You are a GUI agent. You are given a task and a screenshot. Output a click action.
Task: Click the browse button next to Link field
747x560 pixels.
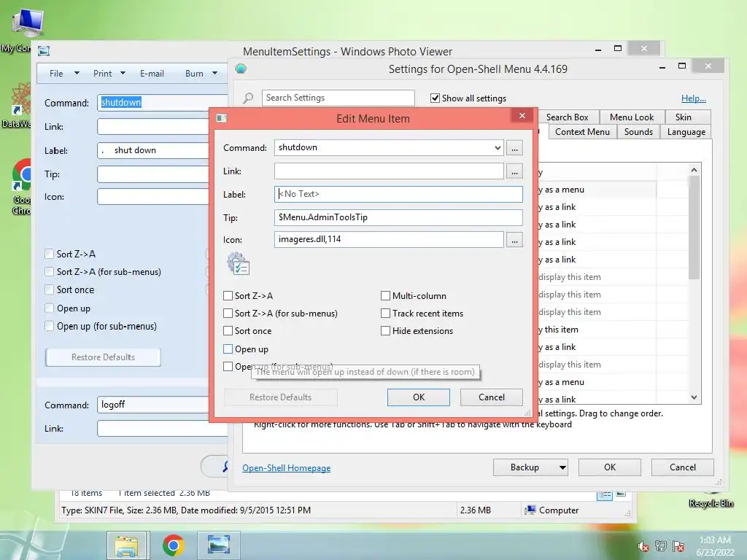click(x=514, y=171)
